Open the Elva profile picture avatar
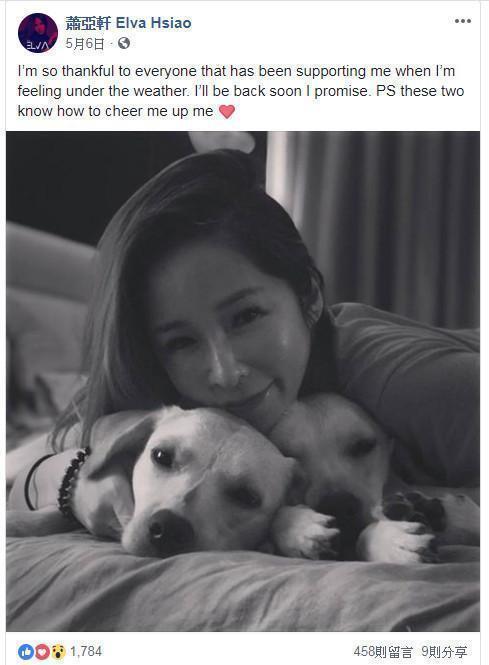The height and width of the screenshot is (665, 489). pyautogui.click(x=38, y=33)
